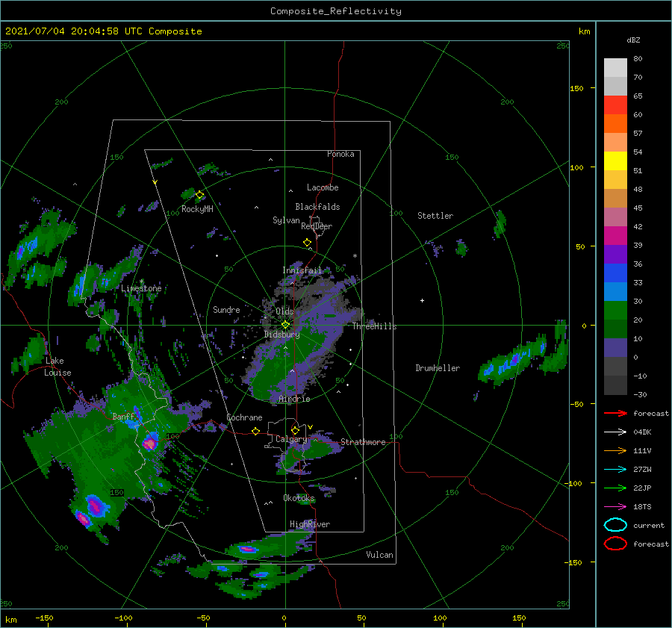This screenshot has height=628, width=672.
Task: Click the white 04DK arrow symbol
Action: click(615, 432)
